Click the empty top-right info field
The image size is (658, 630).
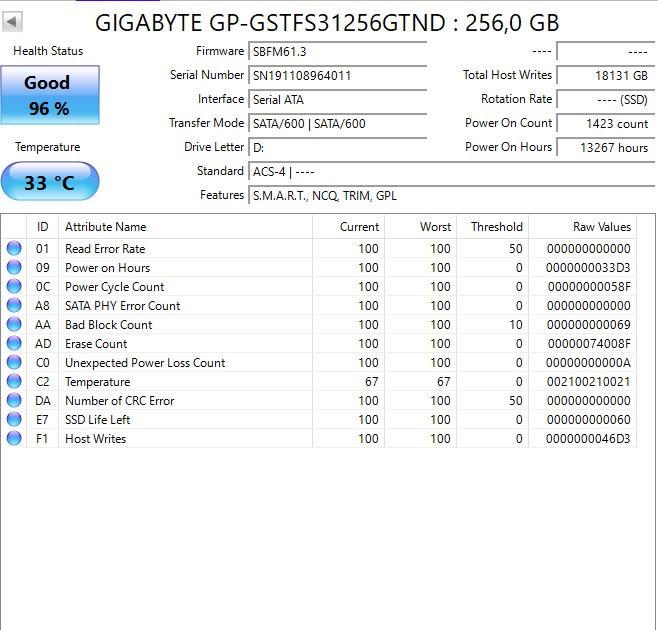tap(605, 52)
